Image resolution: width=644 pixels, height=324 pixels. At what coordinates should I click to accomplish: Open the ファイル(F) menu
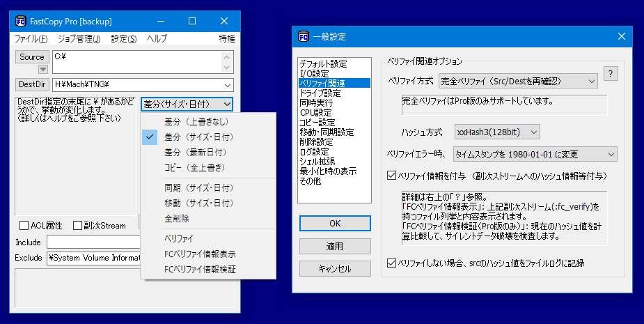(31, 38)
